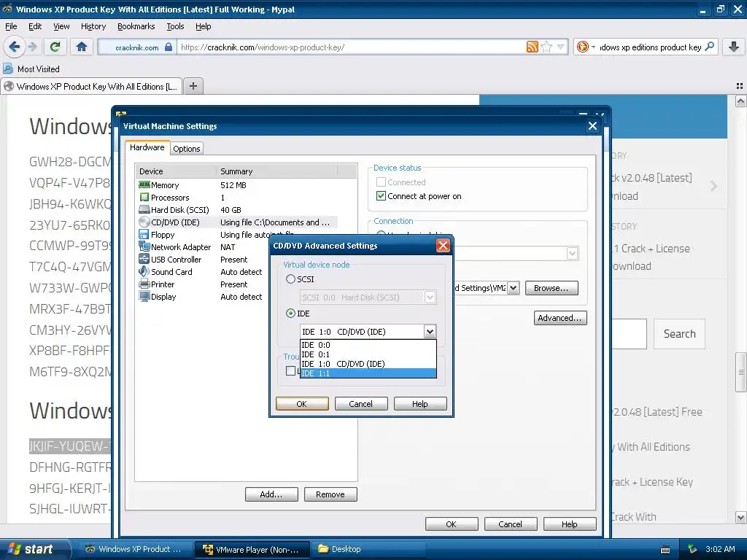Close the CD/DVD Advanced Settings dialog
Viewport: 747px width, 560px height.
(443, 245)
